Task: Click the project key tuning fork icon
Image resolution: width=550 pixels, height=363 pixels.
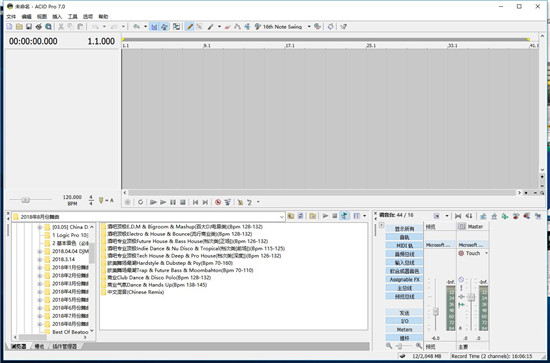Action: (x=101, y=201)
